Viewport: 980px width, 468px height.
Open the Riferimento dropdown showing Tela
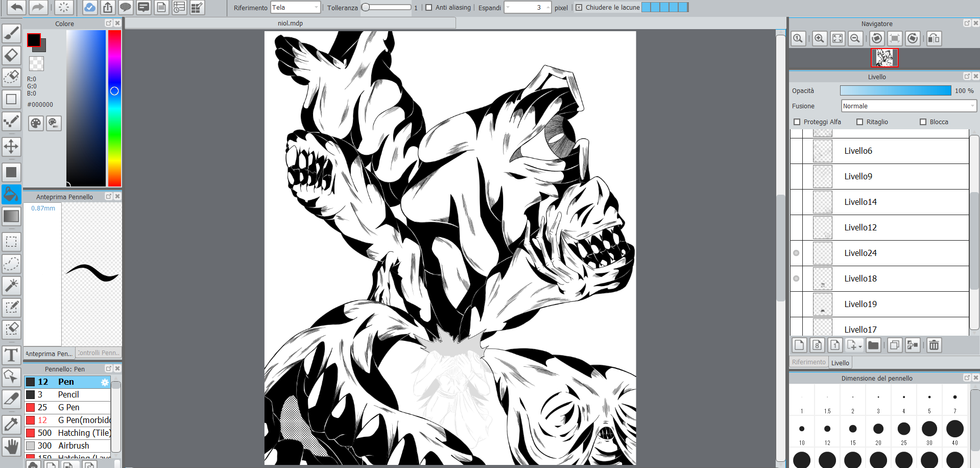click(295, 8)
